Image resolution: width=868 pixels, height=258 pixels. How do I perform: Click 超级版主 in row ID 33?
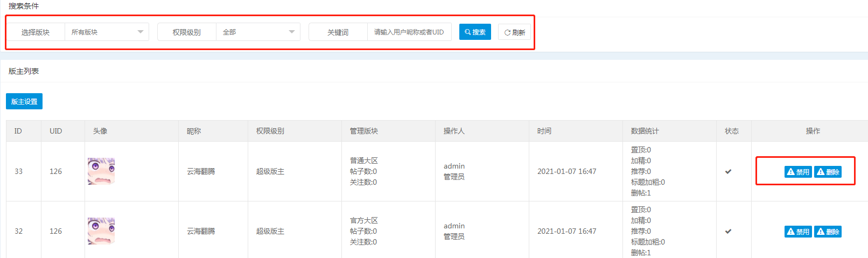[270, 171]
